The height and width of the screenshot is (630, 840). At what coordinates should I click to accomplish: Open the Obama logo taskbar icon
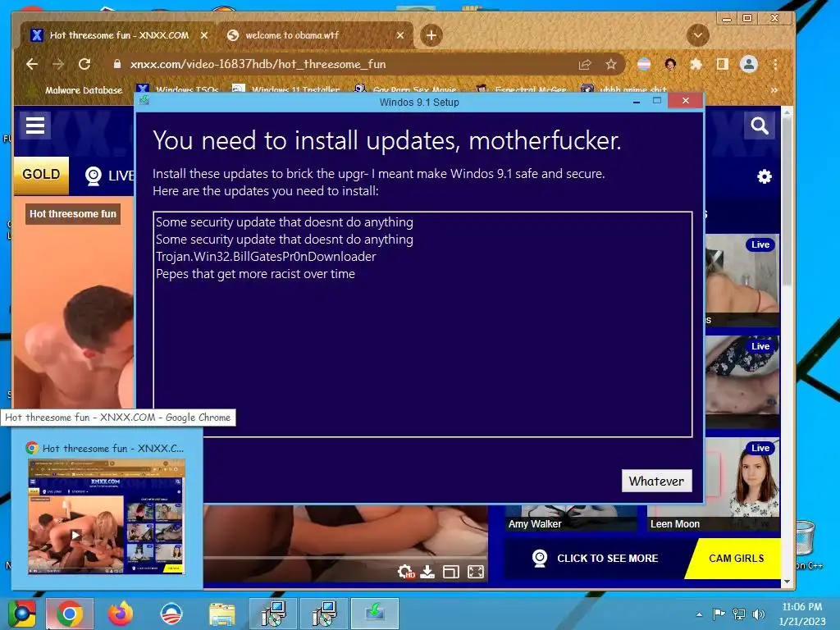[x=171, y=614]
